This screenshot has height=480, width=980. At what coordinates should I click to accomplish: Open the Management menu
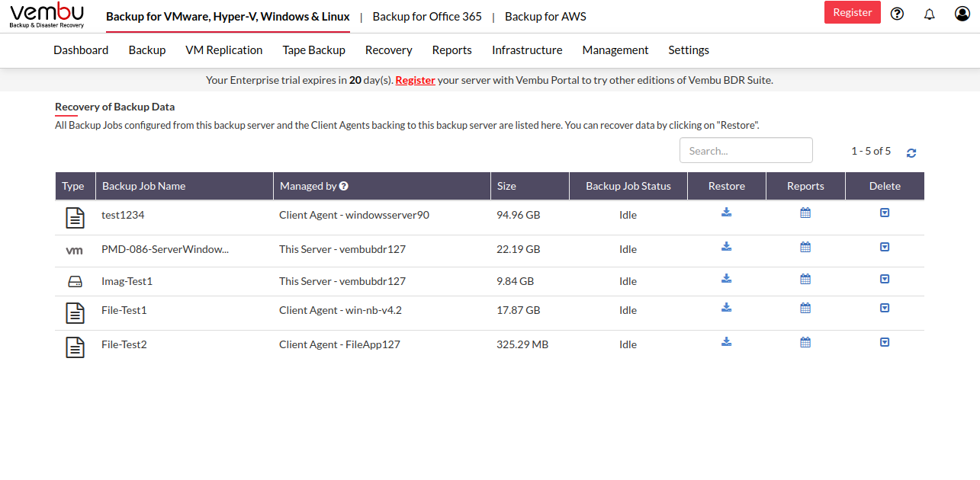click(x=615, y=50)
